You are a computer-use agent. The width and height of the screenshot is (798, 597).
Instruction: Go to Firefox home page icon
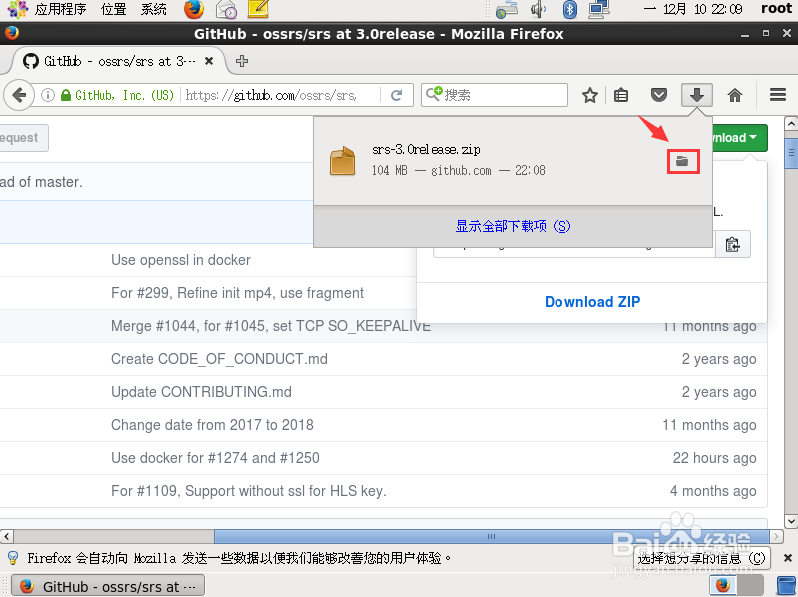(x=734, y=95)
